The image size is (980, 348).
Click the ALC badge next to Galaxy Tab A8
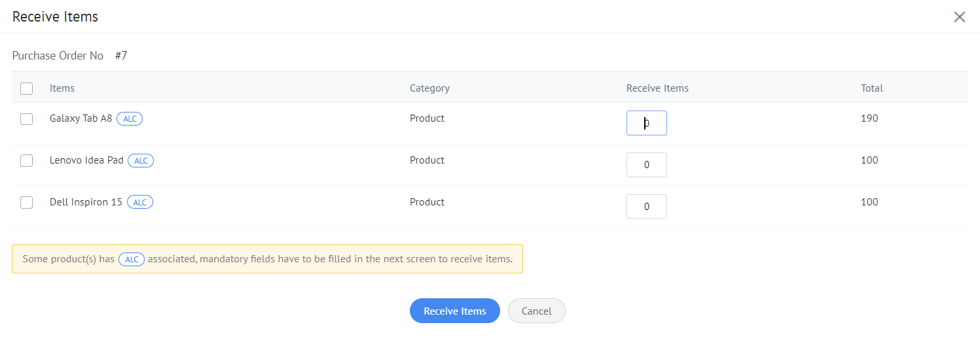click(x=130, y=119)
